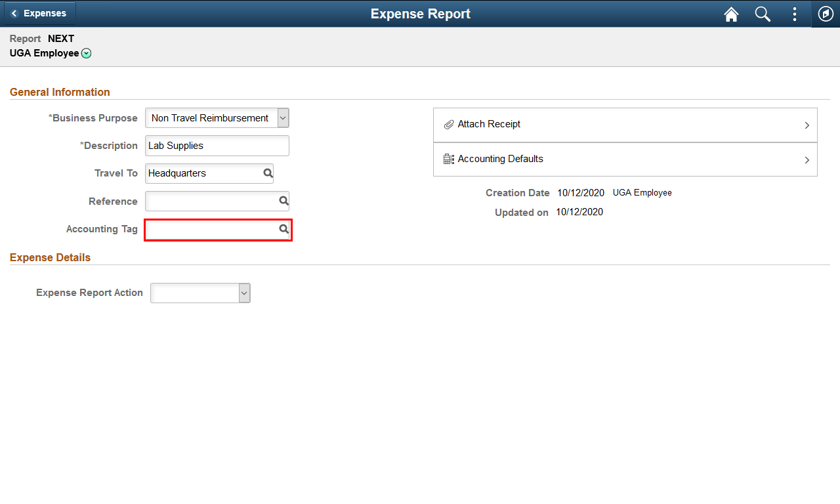Click the Description field with Lab Supplies
Screen dimensions: 840x504
tap(217, 146)
